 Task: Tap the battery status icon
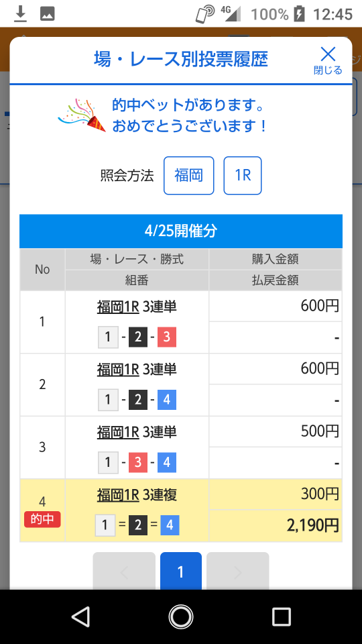tap(300, 14)
